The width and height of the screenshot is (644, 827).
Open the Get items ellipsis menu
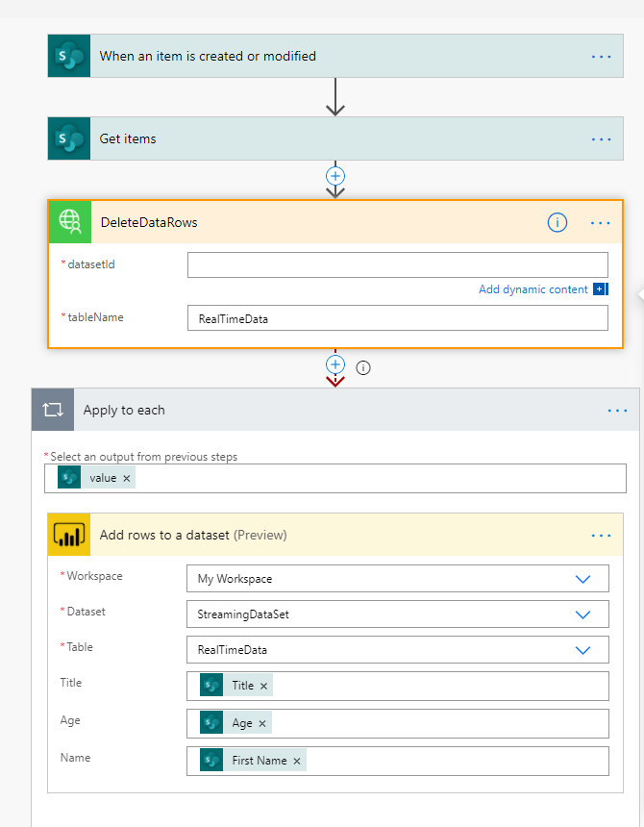point(601,139)
